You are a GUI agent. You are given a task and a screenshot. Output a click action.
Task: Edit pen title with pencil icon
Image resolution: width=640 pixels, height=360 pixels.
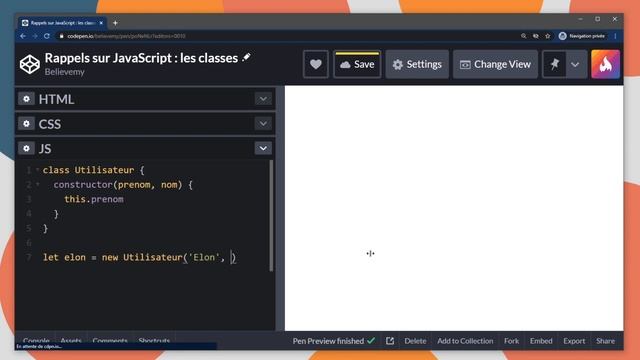246,58
